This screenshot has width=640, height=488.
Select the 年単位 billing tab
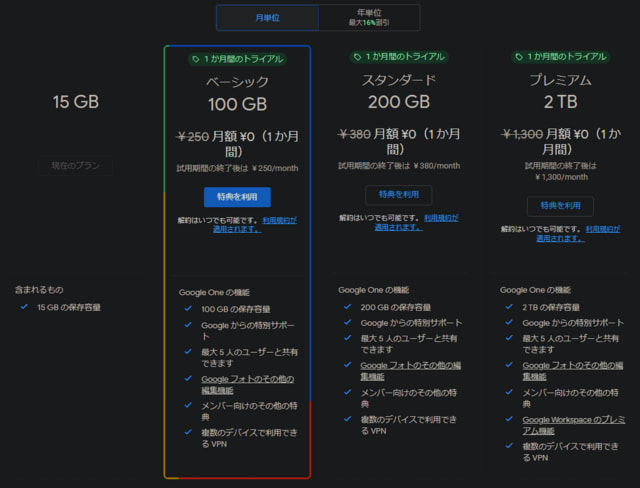[x=369, y=18]
